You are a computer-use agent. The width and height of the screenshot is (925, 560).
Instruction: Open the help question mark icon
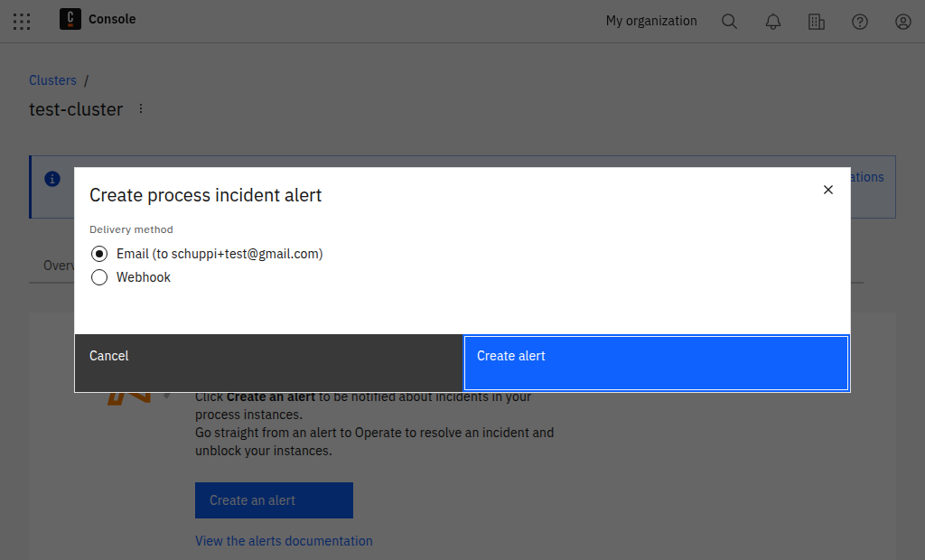(859, 21)
